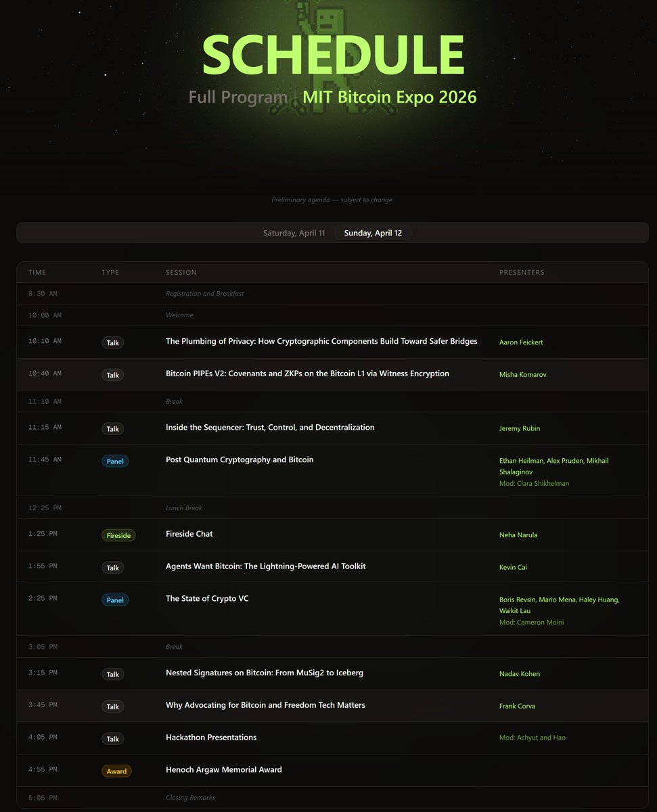Open Post Quantum Cryptography and Bitcoin session
657x812 pixels.
240,459
